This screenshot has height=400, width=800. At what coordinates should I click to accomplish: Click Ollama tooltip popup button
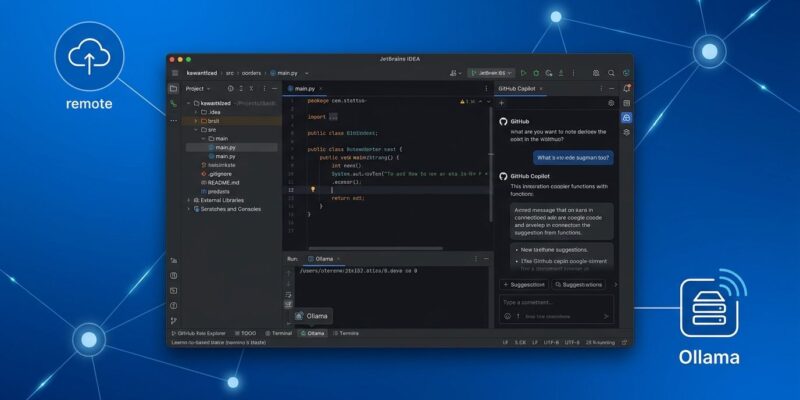tap(312, 316)
